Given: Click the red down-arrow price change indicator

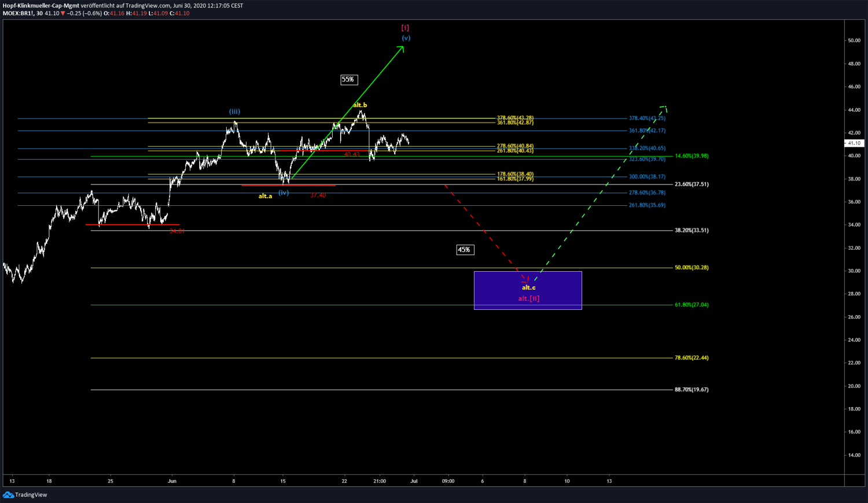Looking at the screenshot, I should (63, 13).
